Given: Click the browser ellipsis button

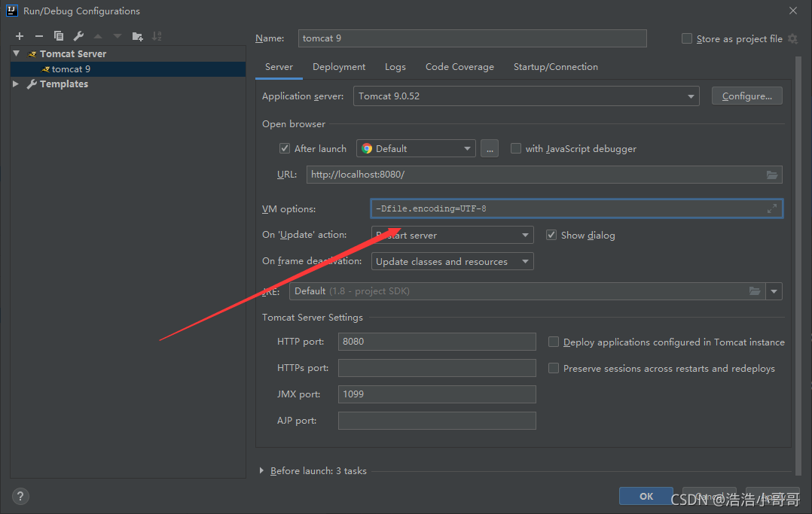Looking at the screenshot, I should coord(490,148).
